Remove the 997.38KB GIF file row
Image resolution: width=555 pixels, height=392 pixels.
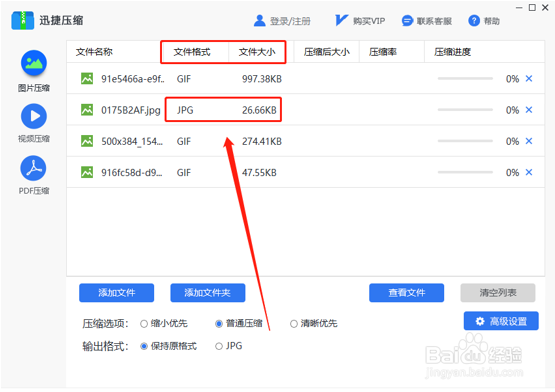[529, 78]
